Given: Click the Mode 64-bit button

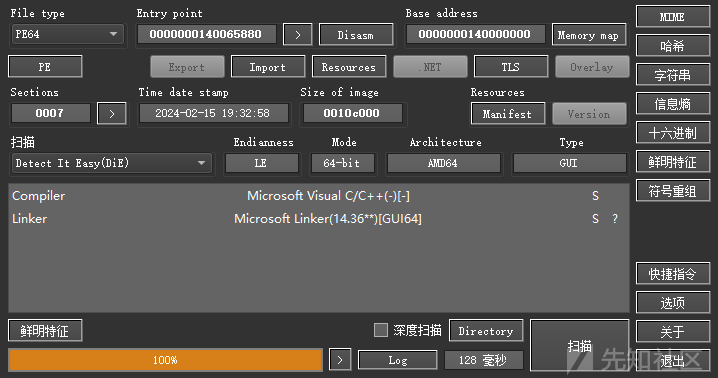Looking at the screenshot, I should [343, 163].
